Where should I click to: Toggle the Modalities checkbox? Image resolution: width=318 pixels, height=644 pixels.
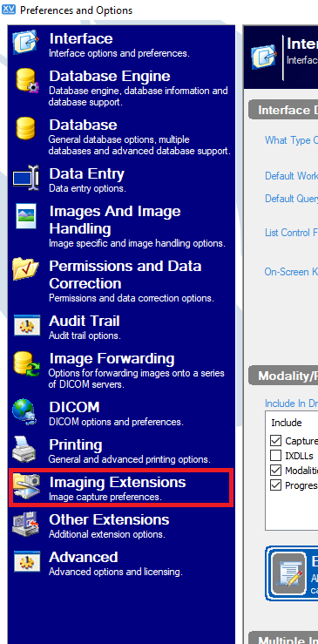(x=275, y=470)
